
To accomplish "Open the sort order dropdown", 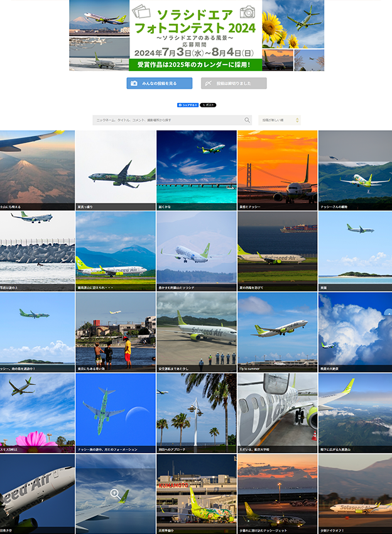I will (x=280, y=120).
